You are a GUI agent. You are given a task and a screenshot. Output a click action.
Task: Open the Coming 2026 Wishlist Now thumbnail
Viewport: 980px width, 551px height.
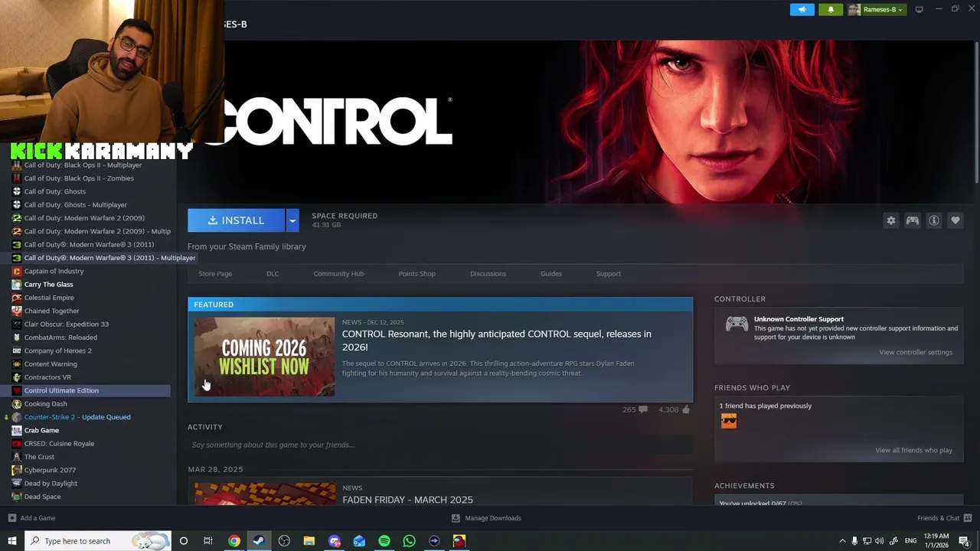coord(264,357)
